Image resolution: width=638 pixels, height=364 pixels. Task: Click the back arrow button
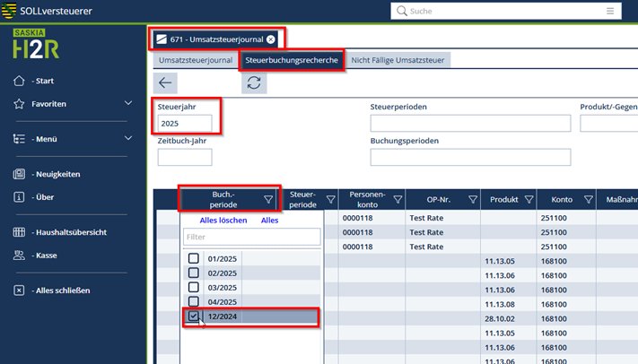(165, 82)
